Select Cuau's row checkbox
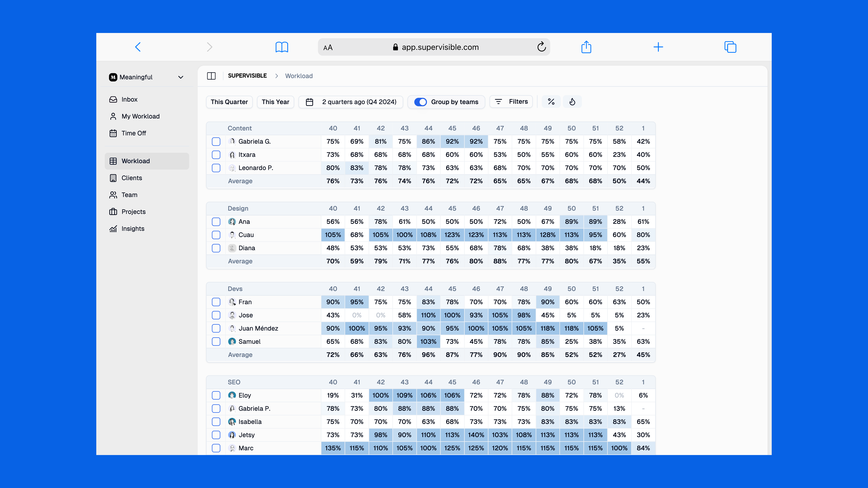 coord(216,235)
